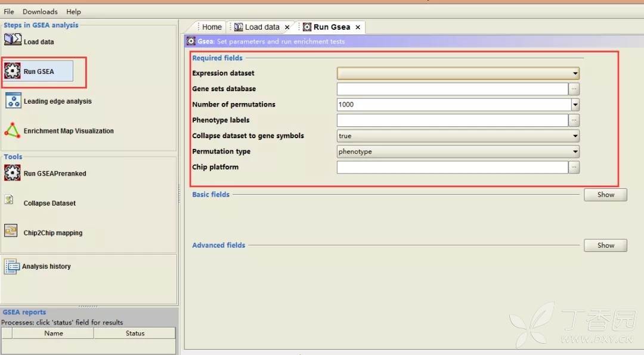Show the Basic fields section

click(605, 195)
